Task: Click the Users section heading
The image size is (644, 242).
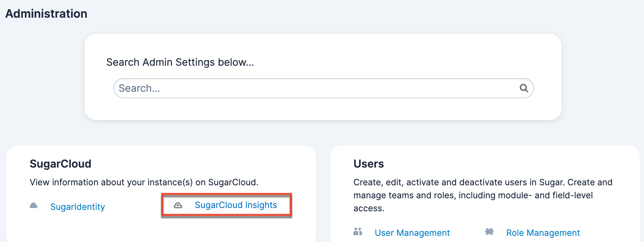Action: pos(369,164)
